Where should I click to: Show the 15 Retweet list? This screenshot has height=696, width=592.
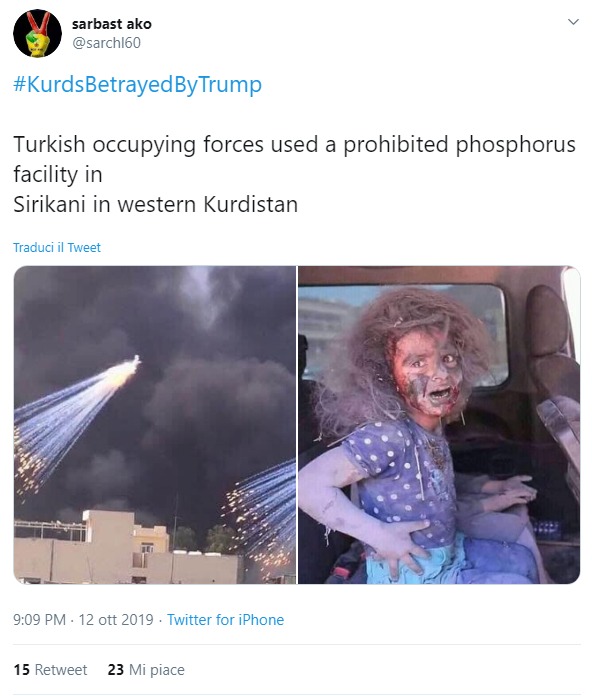[50, 669]
